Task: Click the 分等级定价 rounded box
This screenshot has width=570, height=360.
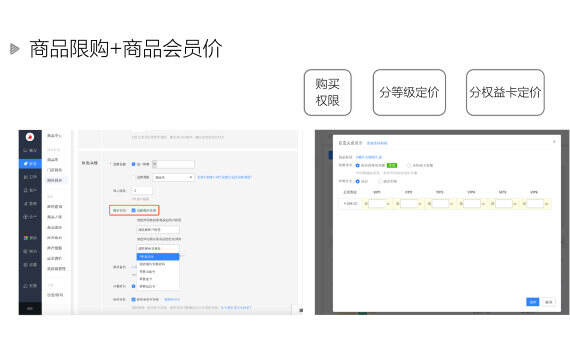Action: [409, 92]
